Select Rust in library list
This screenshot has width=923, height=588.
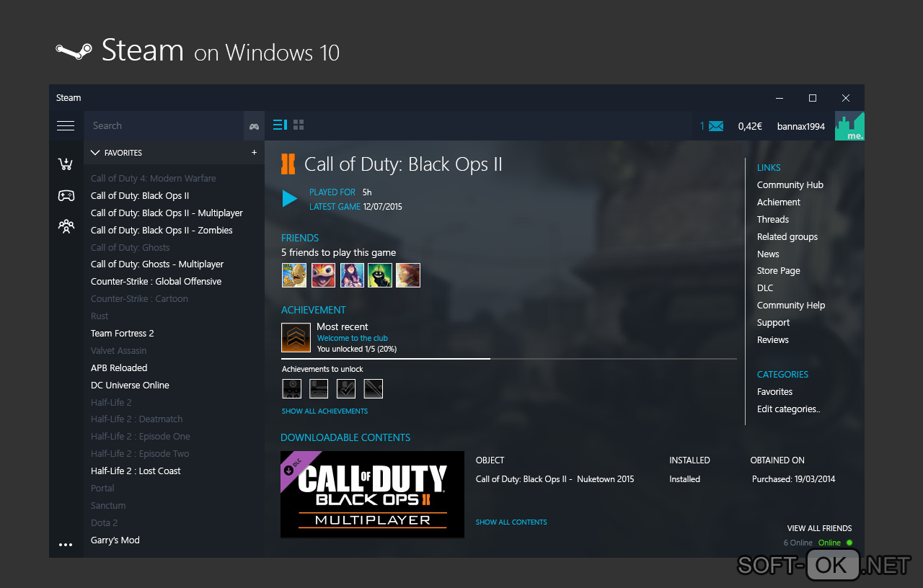pos(100,316)
